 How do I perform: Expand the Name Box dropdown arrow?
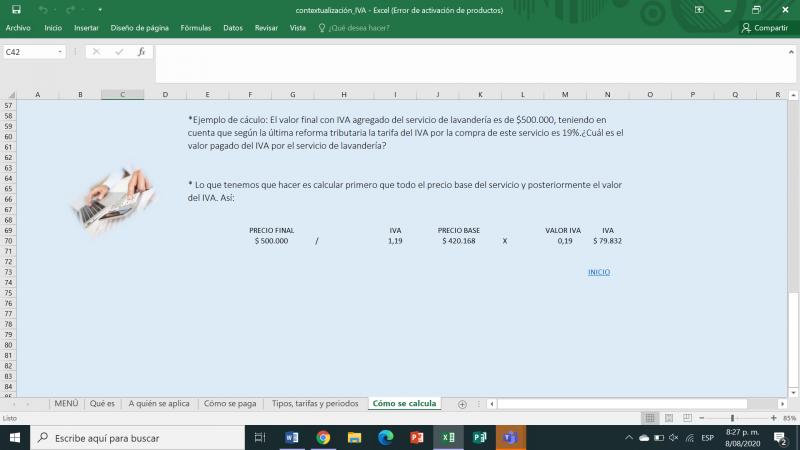tap(60, 52)
